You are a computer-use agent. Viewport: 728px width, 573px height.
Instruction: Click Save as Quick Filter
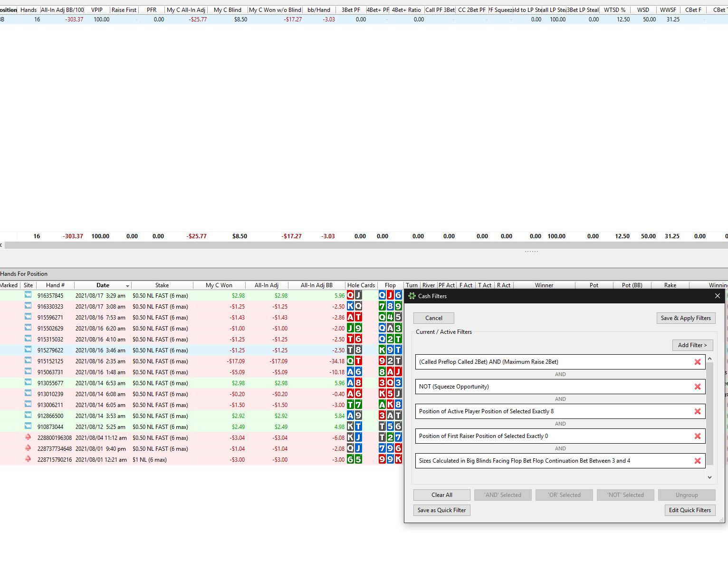442,510
